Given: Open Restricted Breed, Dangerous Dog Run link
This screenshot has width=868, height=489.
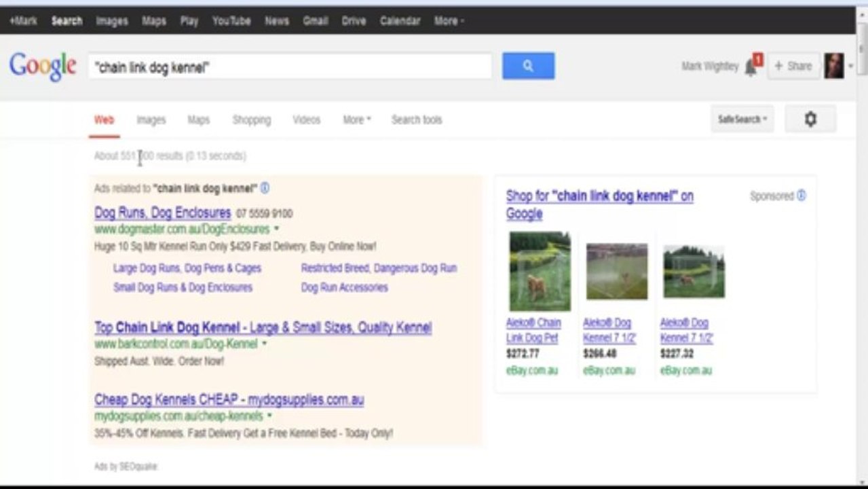Looking at the screenshot, I should 379,268.
